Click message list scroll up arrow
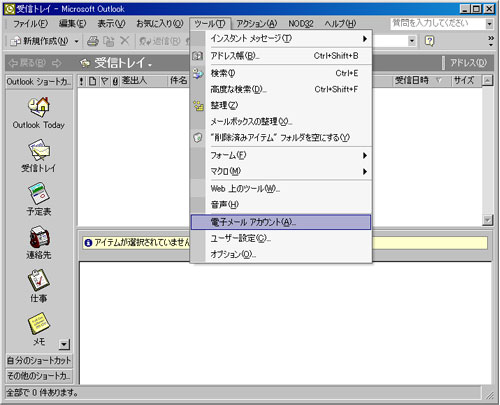This screenshot has height=405, width=500. pos(487,81)
